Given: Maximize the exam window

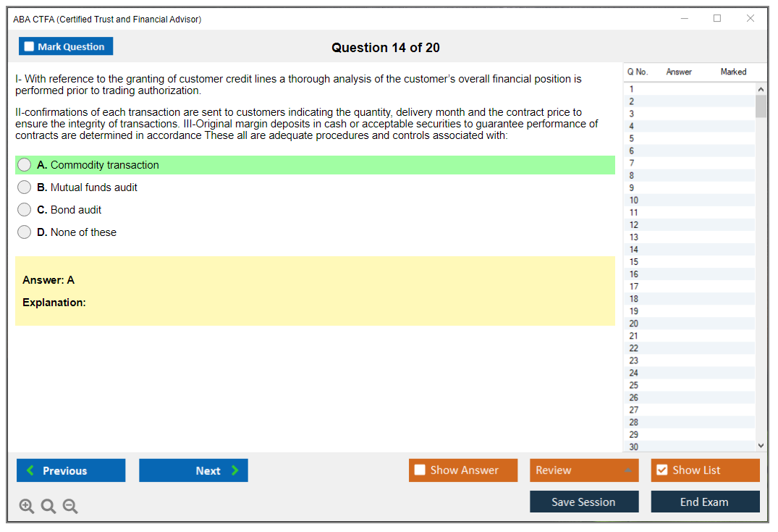Looking at the screenshot, I should tap(717, 19).
